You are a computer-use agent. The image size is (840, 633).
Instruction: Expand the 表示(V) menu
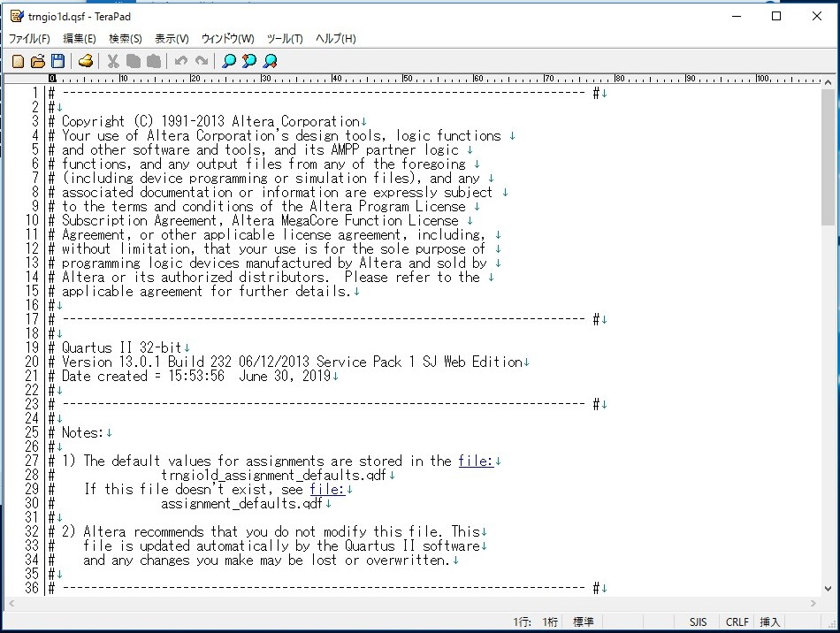[172, 39]
